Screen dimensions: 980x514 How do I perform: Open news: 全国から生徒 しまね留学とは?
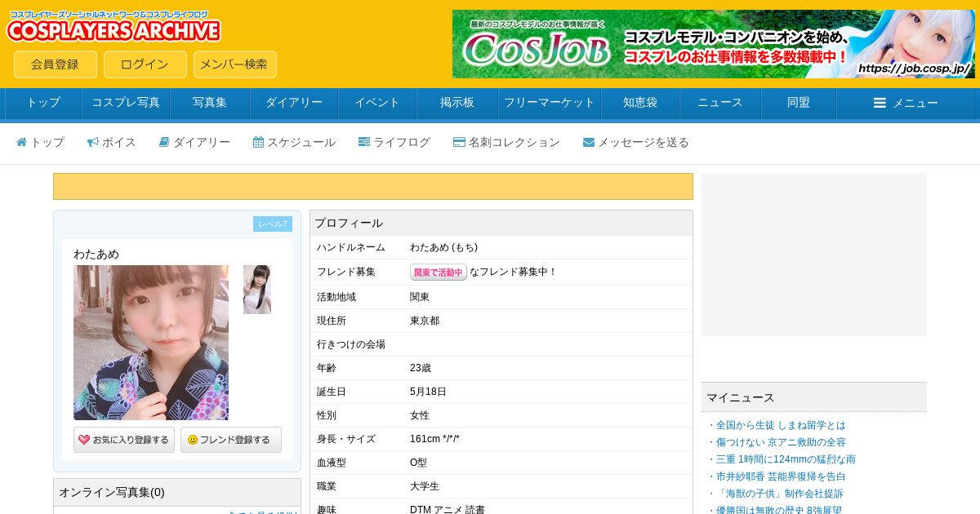tap(781, 425)
